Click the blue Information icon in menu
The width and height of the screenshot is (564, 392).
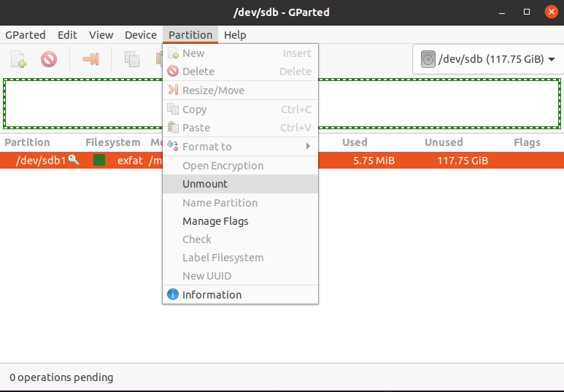click(173, 295)
